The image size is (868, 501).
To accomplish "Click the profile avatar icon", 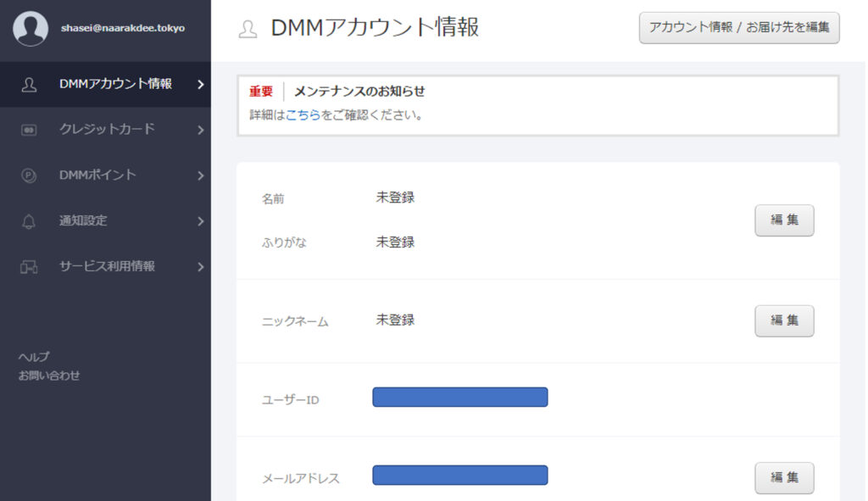I will pyautogui.click(x=31, y=29).
